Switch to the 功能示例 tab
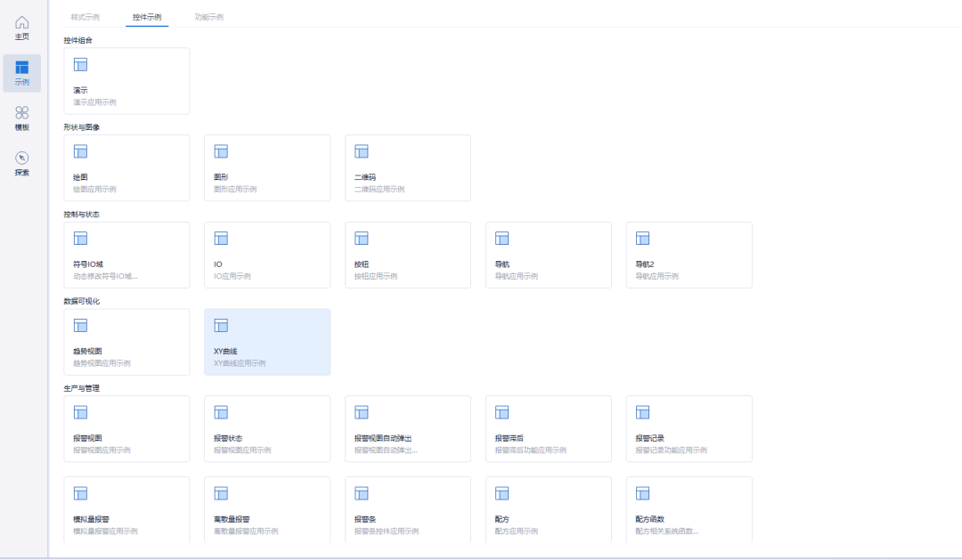The image size is (962, 560). click(209, 17)
